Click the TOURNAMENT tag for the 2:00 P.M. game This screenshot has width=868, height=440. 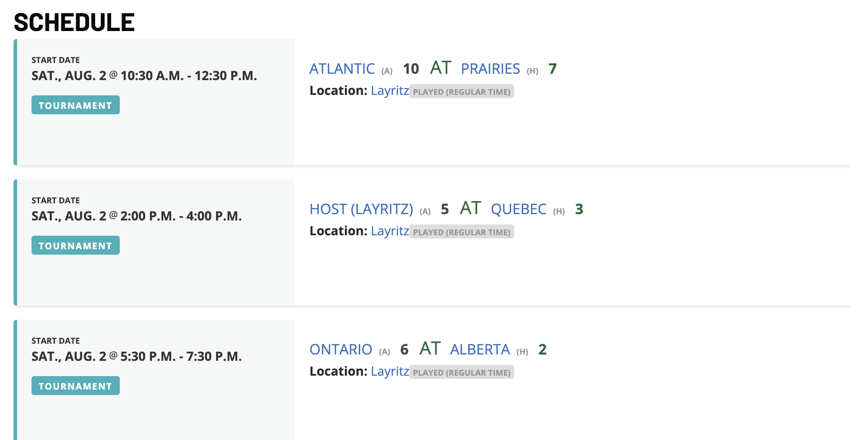click(76, 245)
